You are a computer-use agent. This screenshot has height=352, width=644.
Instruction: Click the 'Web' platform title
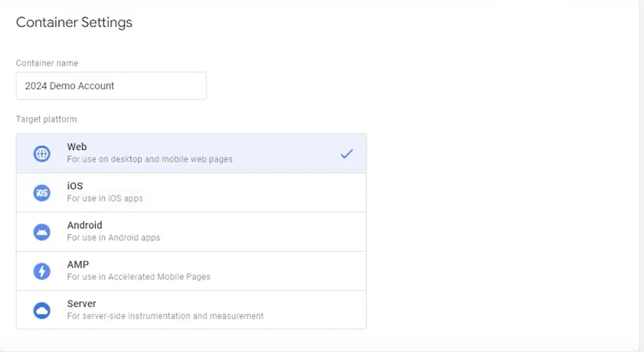point(77,147)
